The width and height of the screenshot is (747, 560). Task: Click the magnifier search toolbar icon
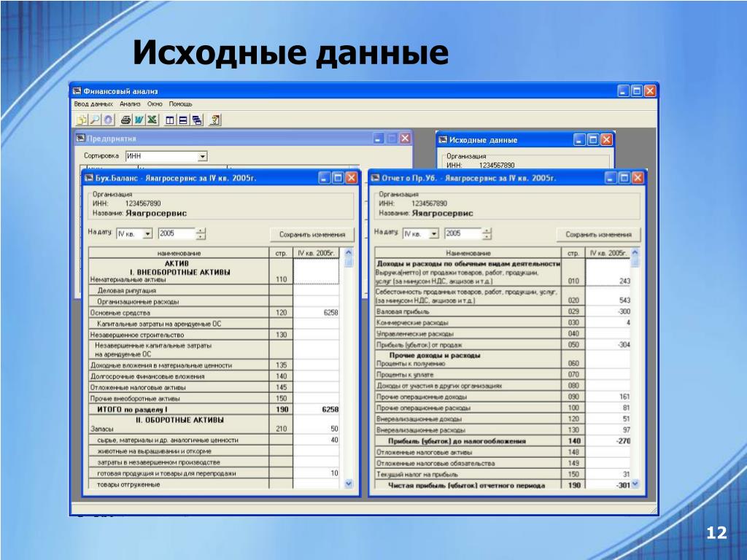pos(95,120)
